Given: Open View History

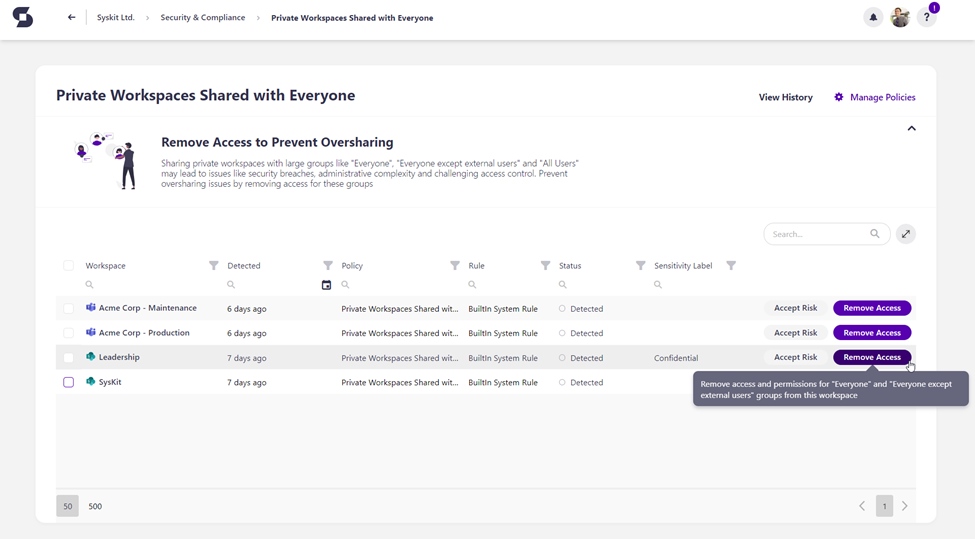Looking at the screenshot, I should [785, 97].
